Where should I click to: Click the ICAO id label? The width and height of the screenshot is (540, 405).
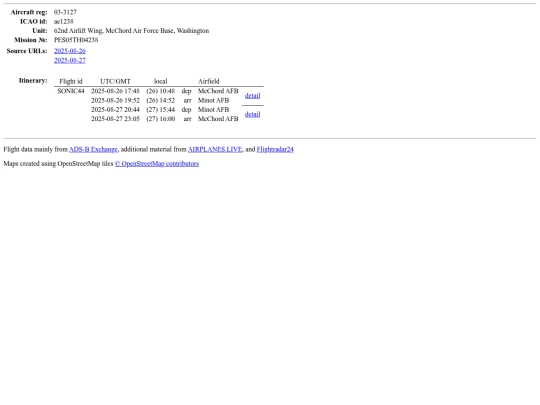coord(34,21)
